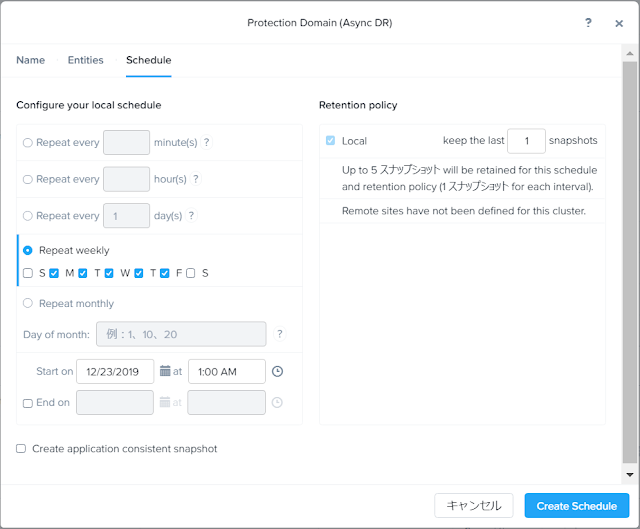Image resolution: width=640 pixels, height=529 pixels.
Task: Click the day(s) interval input field
Action: click(127, 216)
